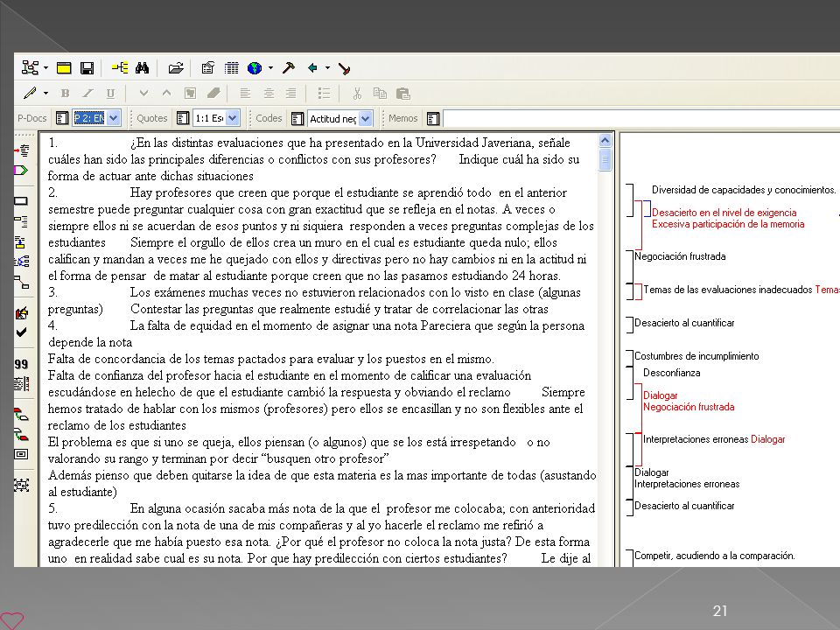Screen dimensions: 840x630
Task: Click the insert image icon
Action: (190, 94)
